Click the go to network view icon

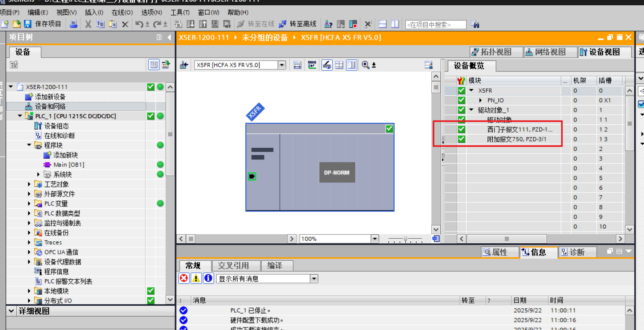(x=184, y=65)
